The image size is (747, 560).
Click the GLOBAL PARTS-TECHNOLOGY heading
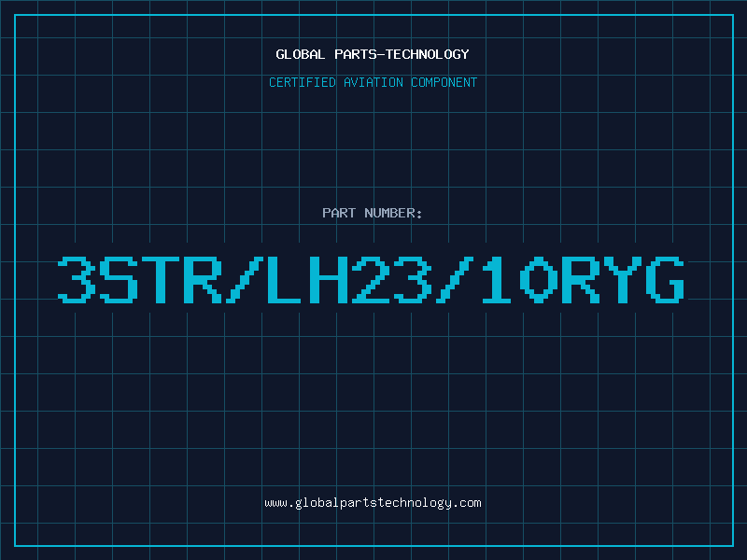coord(373,54)
